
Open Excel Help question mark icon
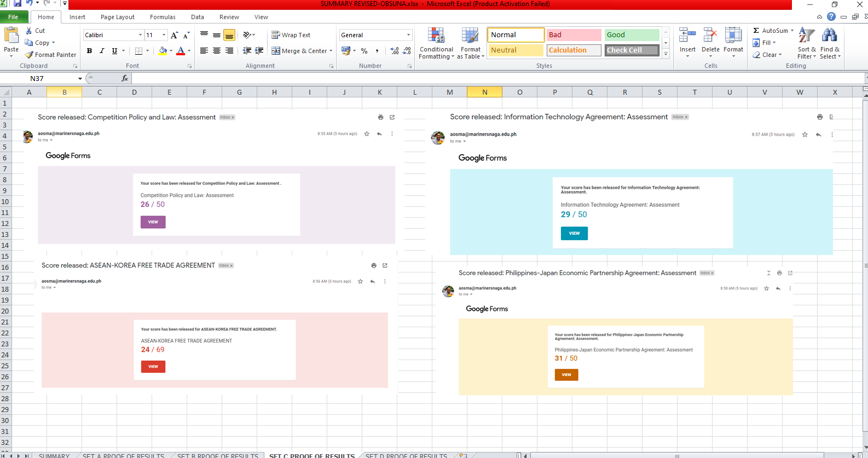point(831,17)
